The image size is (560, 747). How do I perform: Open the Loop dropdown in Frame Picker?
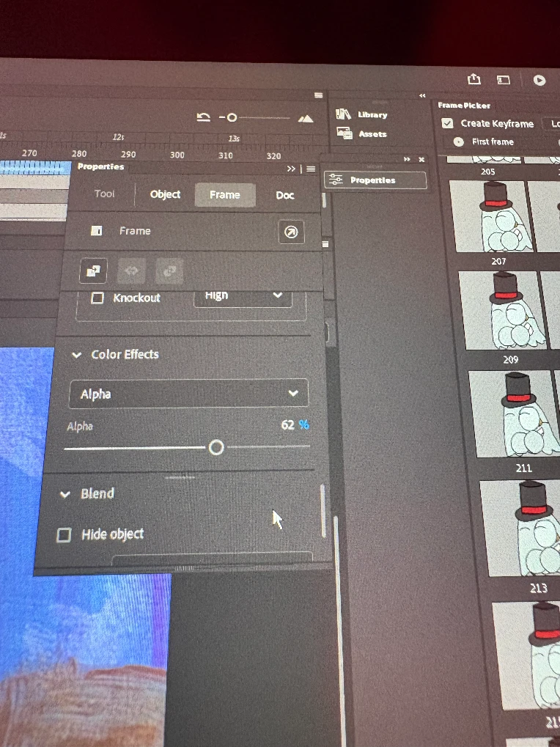point(551,124)
